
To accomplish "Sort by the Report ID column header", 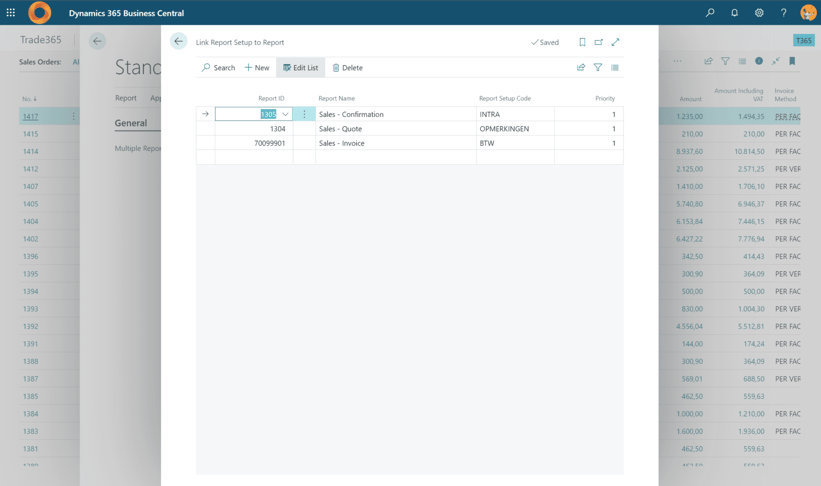I will tap(271, 98).
